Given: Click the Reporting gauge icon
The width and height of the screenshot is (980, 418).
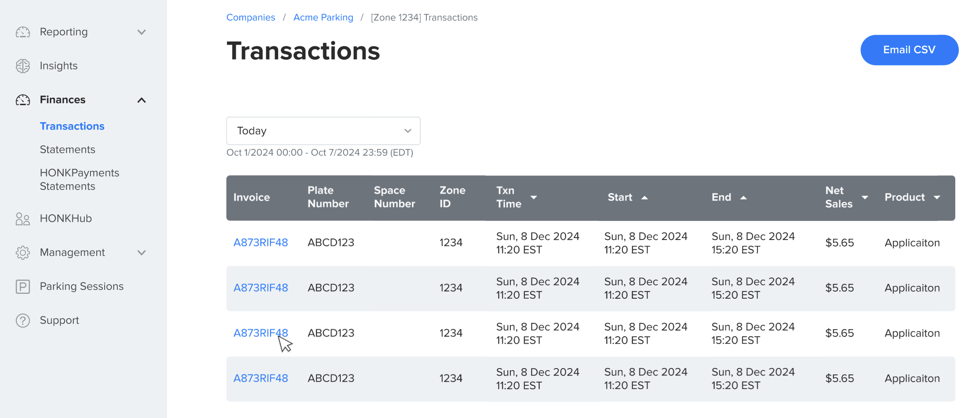Looking at the screenshot, I should tap(23, 32).
